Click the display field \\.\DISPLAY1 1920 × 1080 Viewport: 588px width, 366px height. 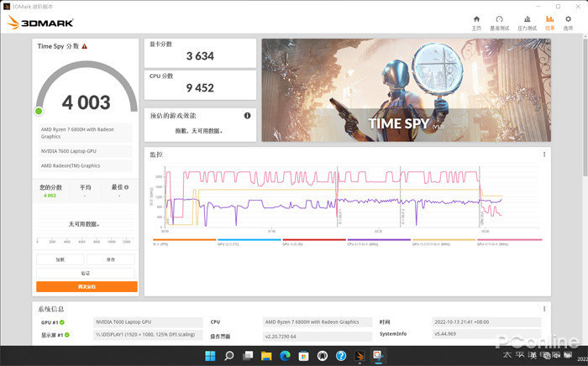148,335
